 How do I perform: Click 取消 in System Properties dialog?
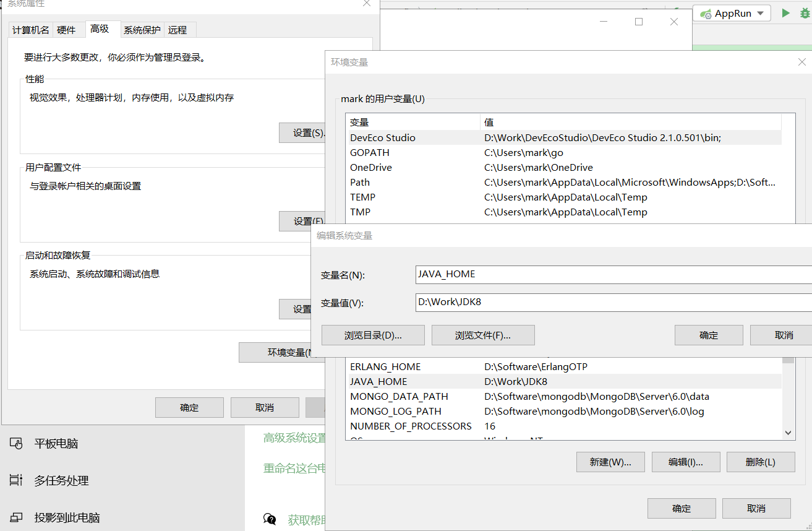click(265, 407)
